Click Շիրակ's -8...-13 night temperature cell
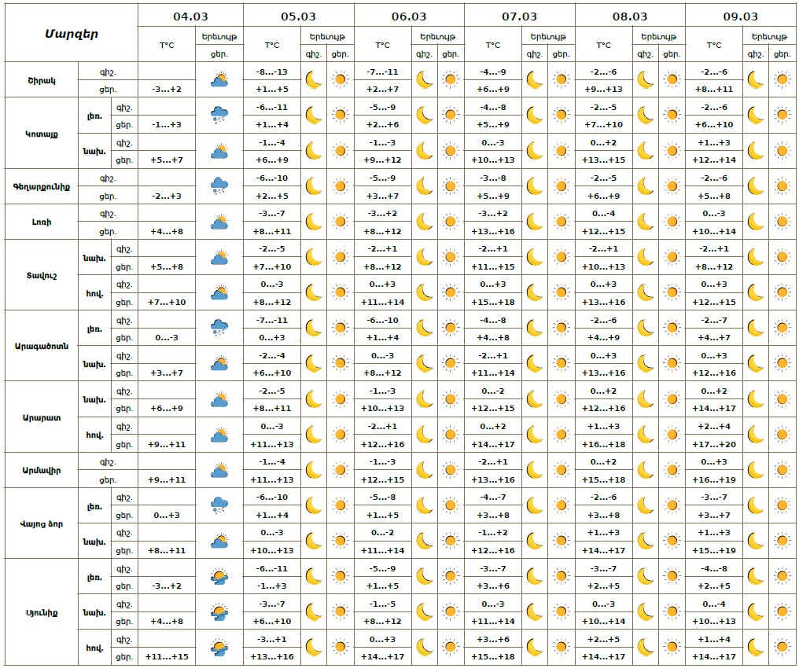Viewport: 799px width, 672px height. (x=272, y=72)
